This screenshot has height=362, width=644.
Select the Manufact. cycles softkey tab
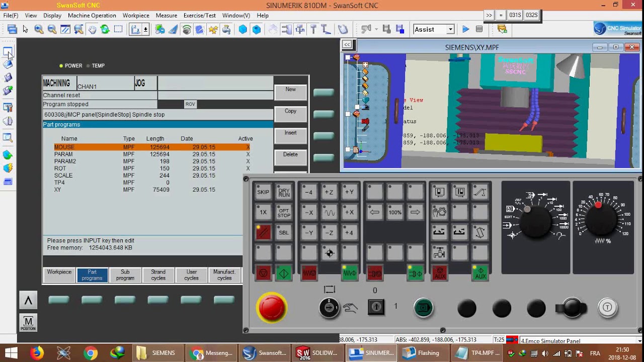point(224,275)
